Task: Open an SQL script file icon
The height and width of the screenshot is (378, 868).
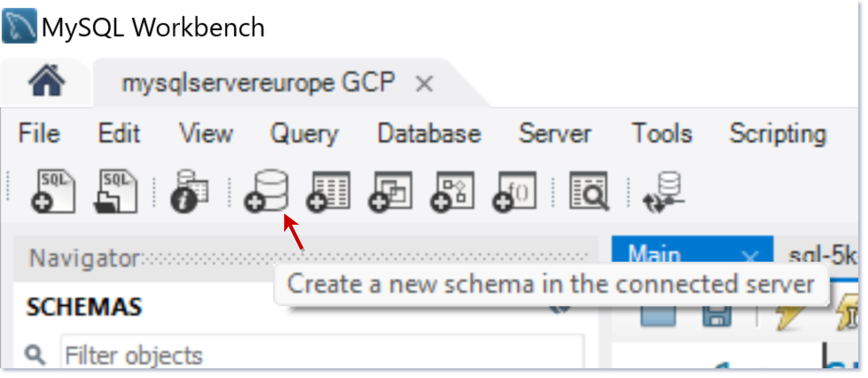Action: (116, 191)
